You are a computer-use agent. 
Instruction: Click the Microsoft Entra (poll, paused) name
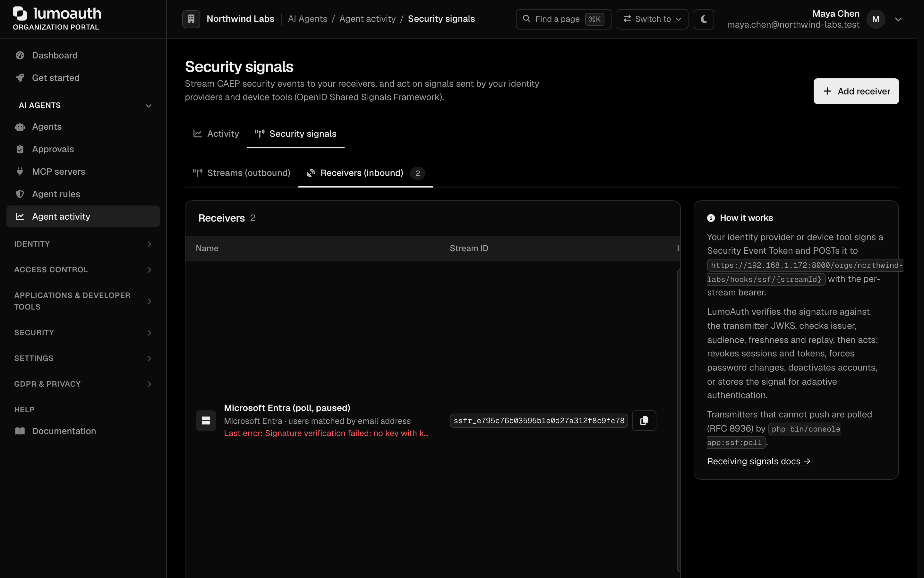[287, 408]
